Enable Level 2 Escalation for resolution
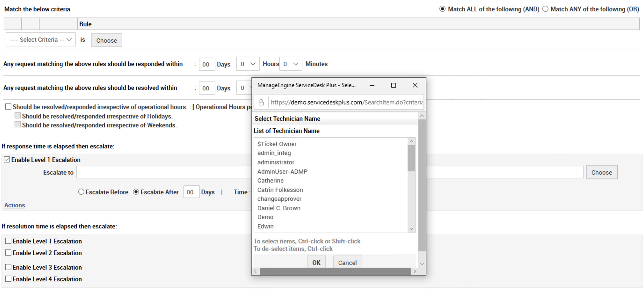Screen dimensions: 644x294 pos(8,253)
